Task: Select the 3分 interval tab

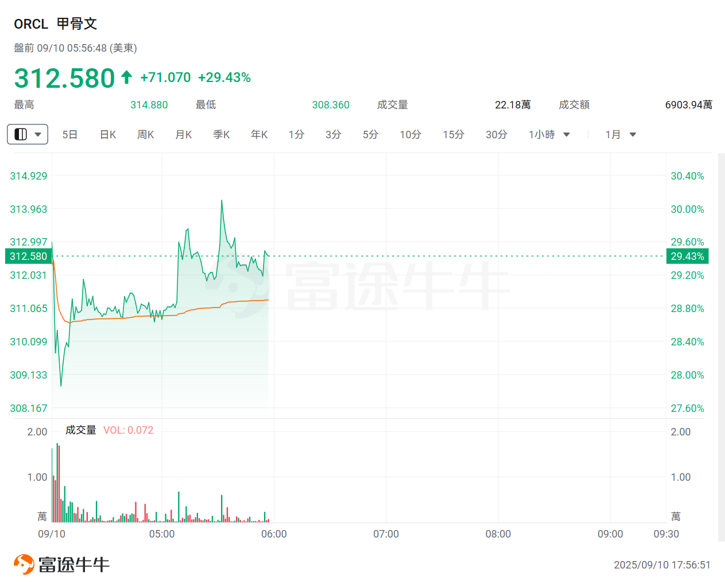Action: pos(333,134)
